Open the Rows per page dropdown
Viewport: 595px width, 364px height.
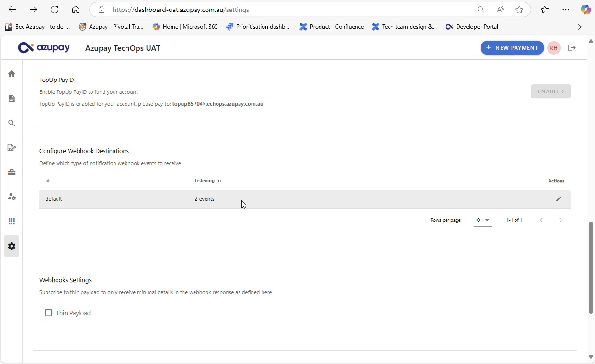point(482,220)
